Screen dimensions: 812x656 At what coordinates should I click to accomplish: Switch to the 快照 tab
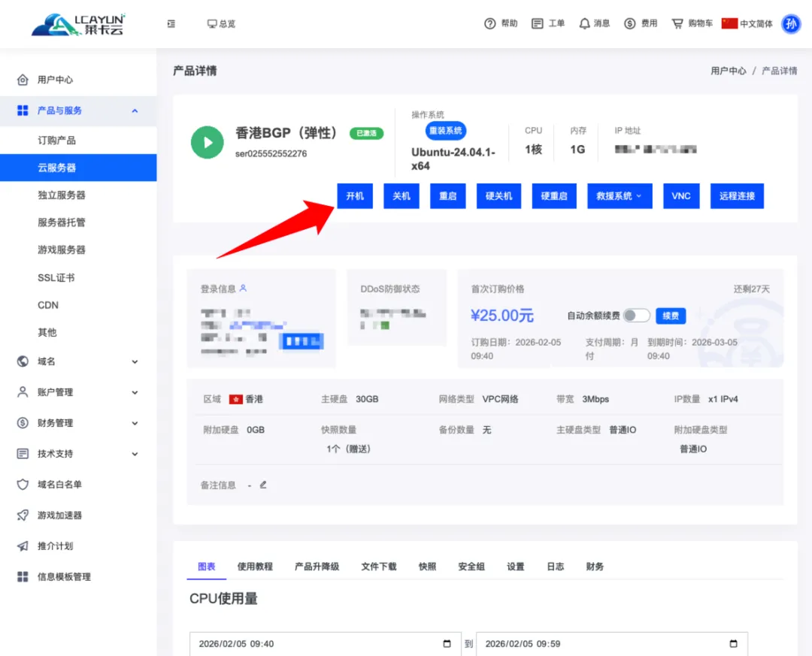click(427, 567)
